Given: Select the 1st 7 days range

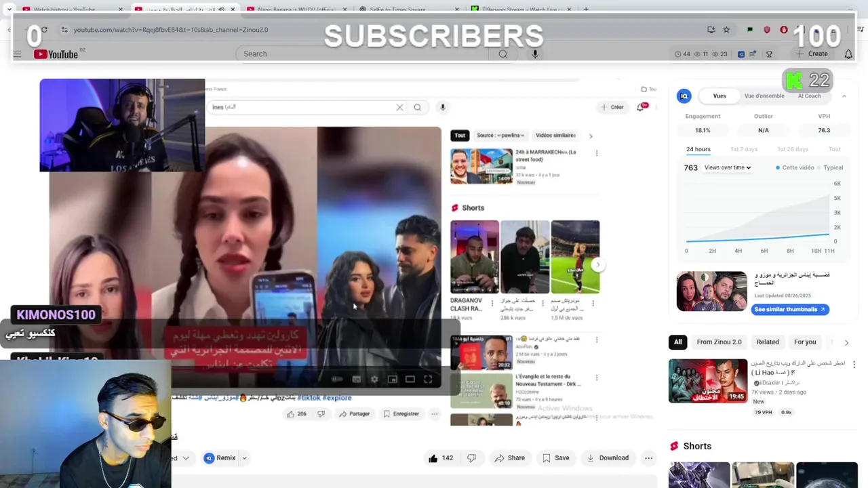Looking at the screenshot, I should point(744,149).
